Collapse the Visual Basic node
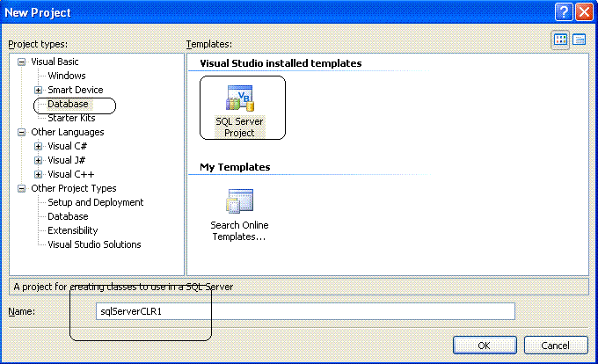This screenshot has height=364, width=598. tap(22, 62)
